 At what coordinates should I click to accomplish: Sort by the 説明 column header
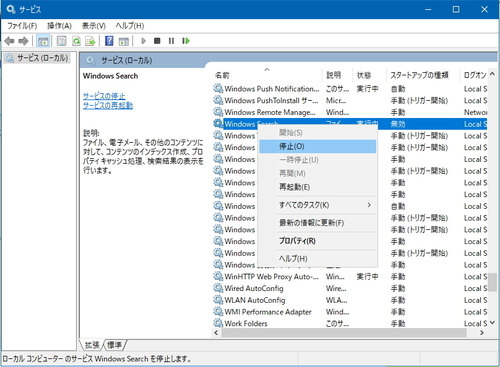pos(337,75)
